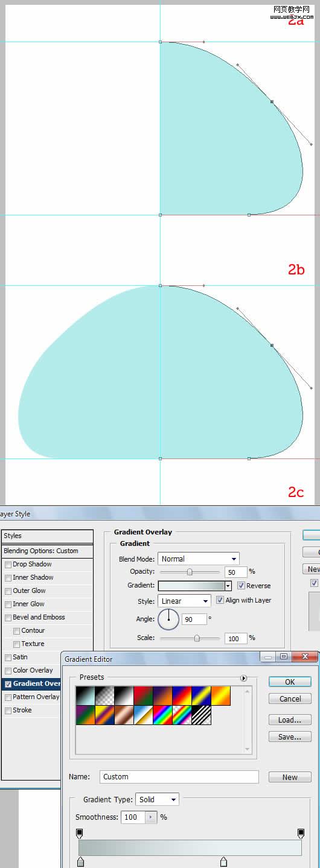Open the Style Linear dropdown

(184, 601)
